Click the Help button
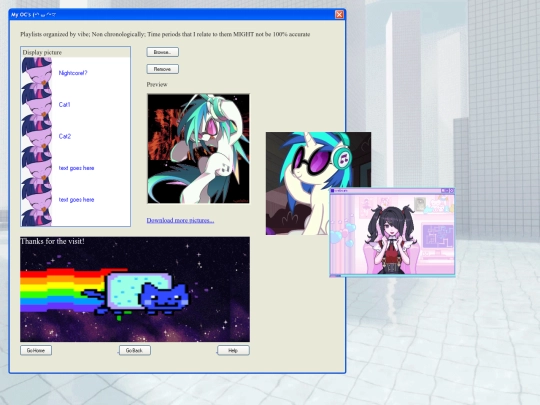The width and height of the screenshot is (540, 405). point(233,350)
